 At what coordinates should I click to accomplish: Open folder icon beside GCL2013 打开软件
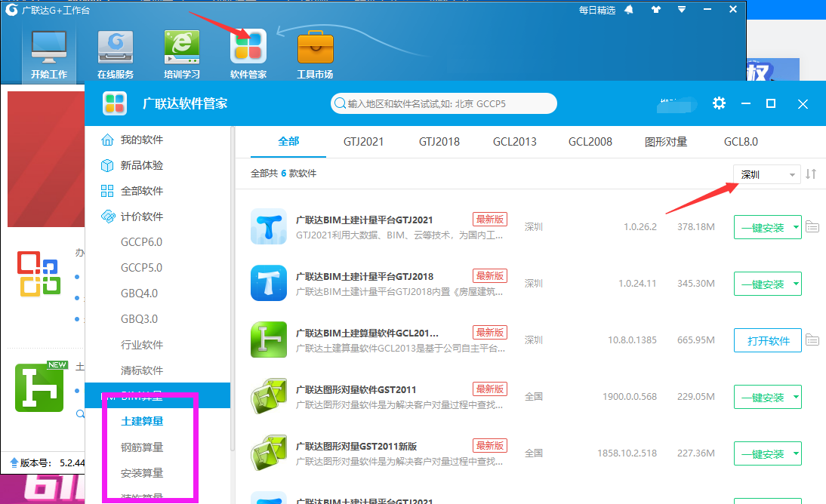click(x=812, y=340)
